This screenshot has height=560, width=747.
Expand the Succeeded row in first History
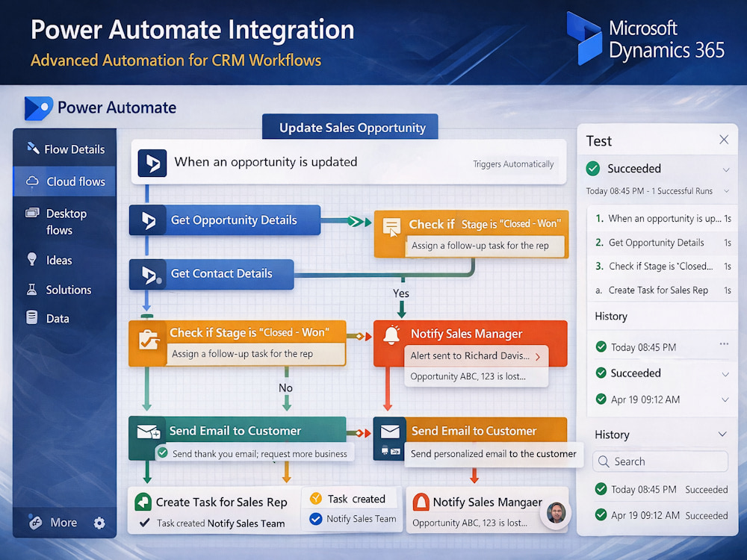(x=725, y=374)
